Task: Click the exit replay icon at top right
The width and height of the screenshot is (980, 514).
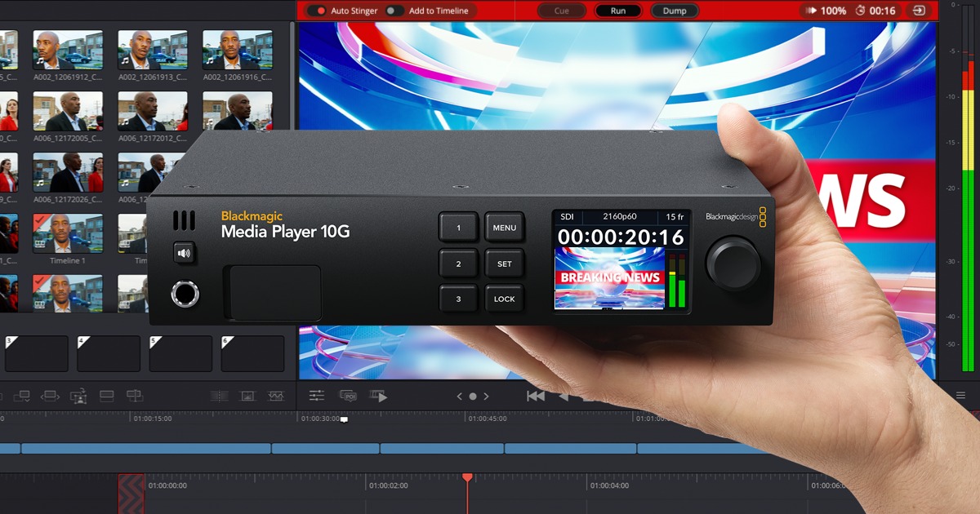Action: click(x=920, y=11)
